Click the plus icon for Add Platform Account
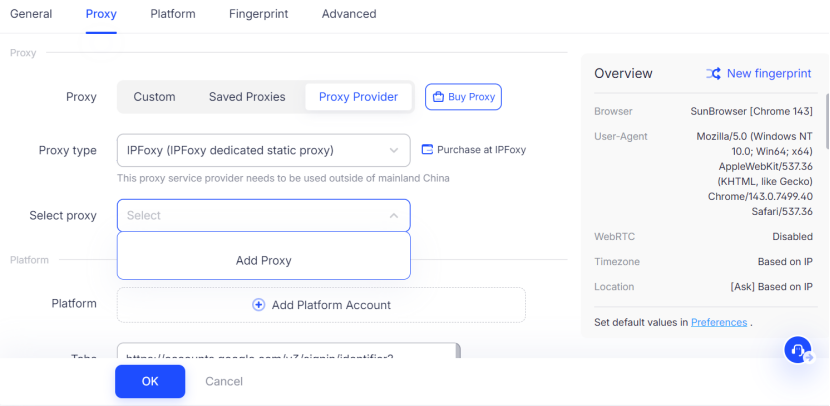The image size is (830, 406). coord(258,305)
